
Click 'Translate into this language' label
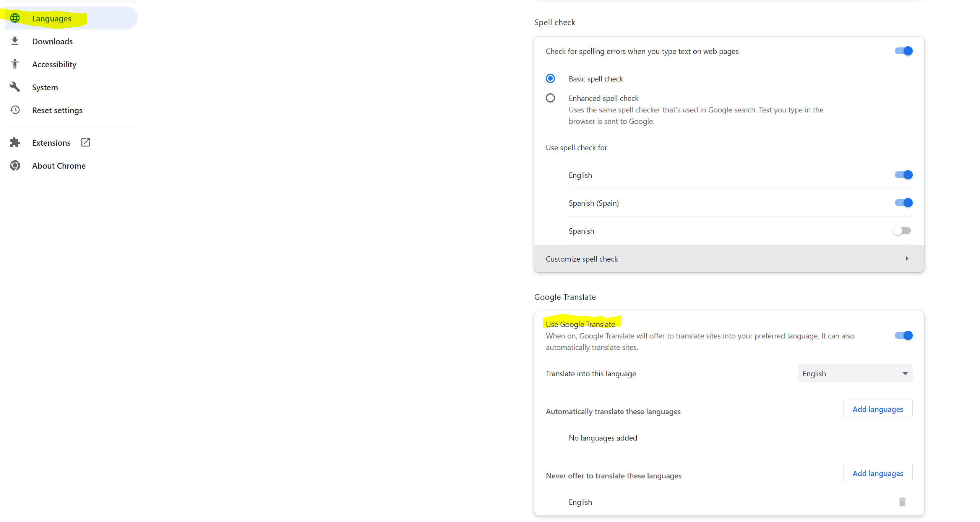(591, 374)
